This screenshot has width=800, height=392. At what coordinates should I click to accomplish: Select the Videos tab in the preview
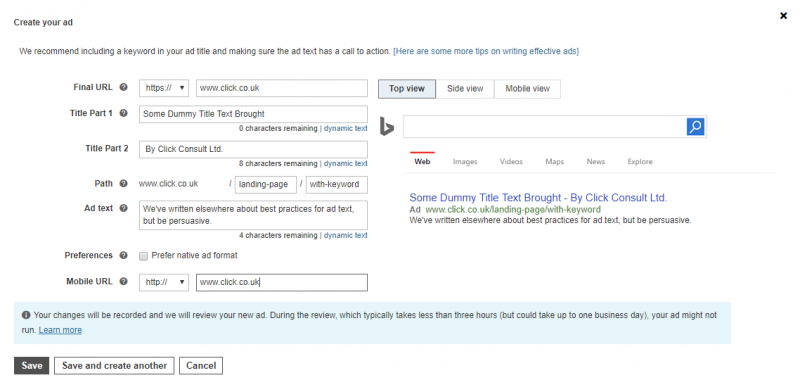(x=511, y=162)
